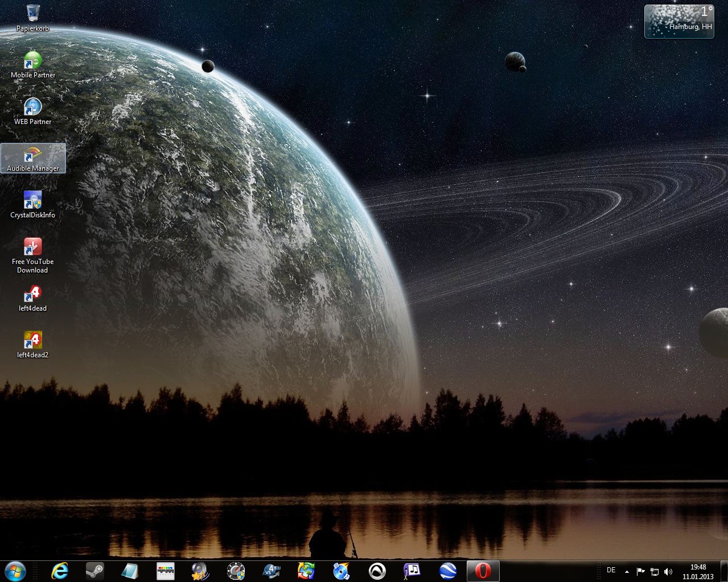The height and width of the screenshot is (582, 728).
Task: Open the network tray icon
Action: 655,571
